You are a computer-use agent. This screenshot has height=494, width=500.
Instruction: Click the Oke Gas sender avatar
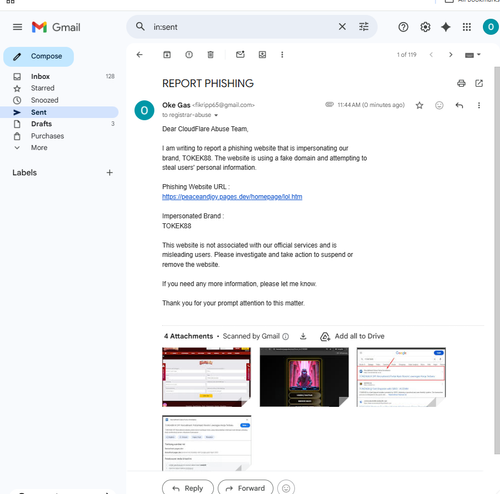(x=144, y=110)
